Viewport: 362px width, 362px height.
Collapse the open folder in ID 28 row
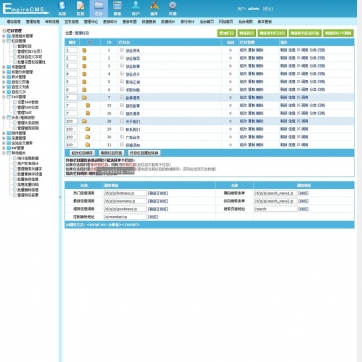[84, 121]
